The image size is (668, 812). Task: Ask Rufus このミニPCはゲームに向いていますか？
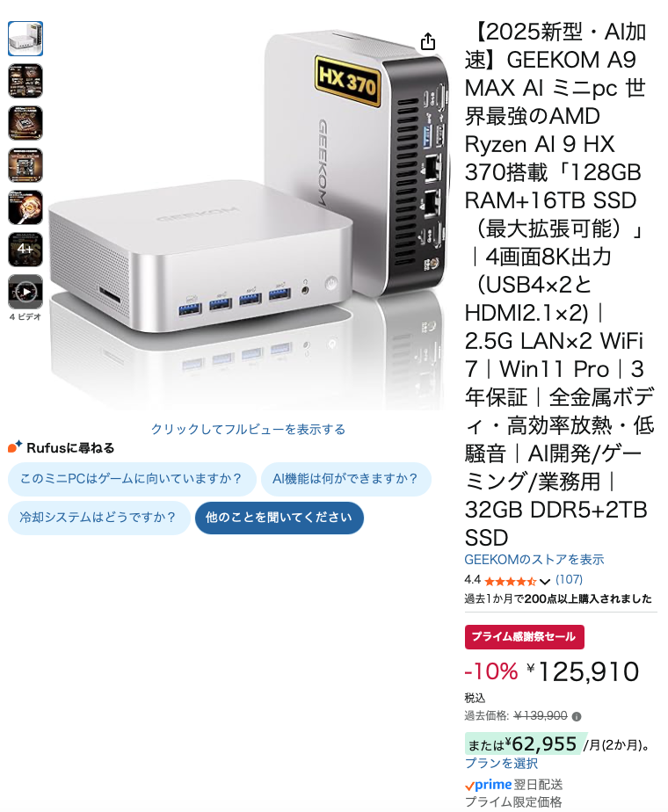pos(132,479)
